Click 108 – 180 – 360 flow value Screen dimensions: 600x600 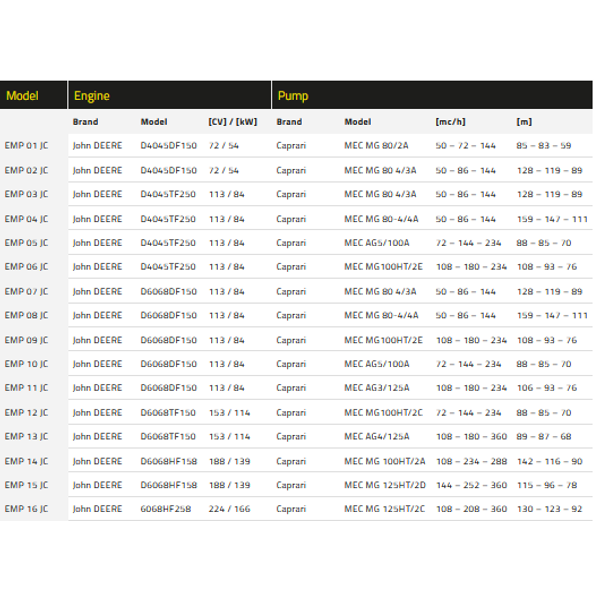(471, 436)
